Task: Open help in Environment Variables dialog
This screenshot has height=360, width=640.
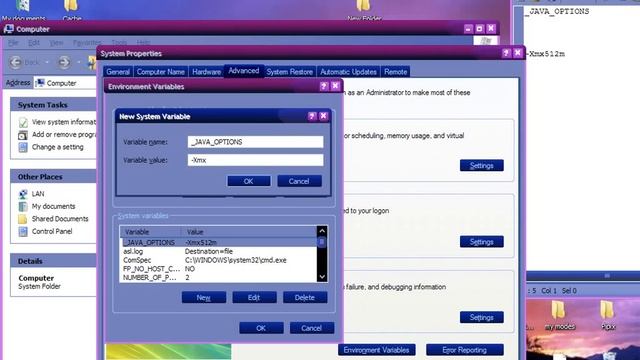Action: tap(324, 86)
